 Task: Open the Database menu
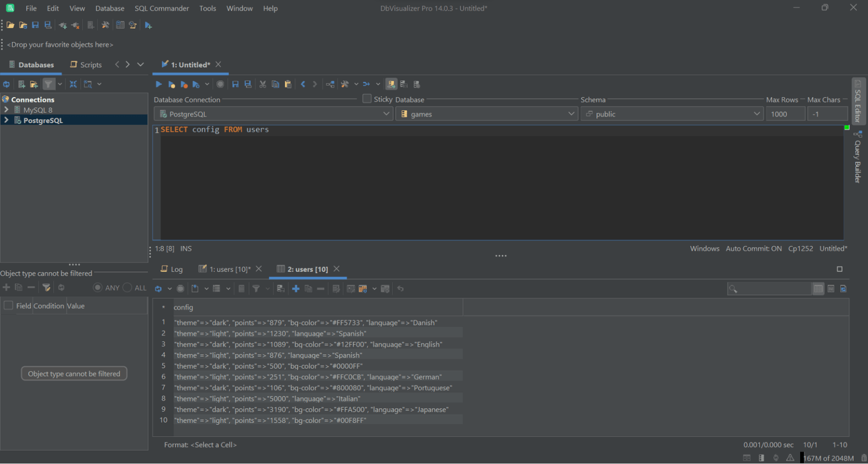pos(110,8)
